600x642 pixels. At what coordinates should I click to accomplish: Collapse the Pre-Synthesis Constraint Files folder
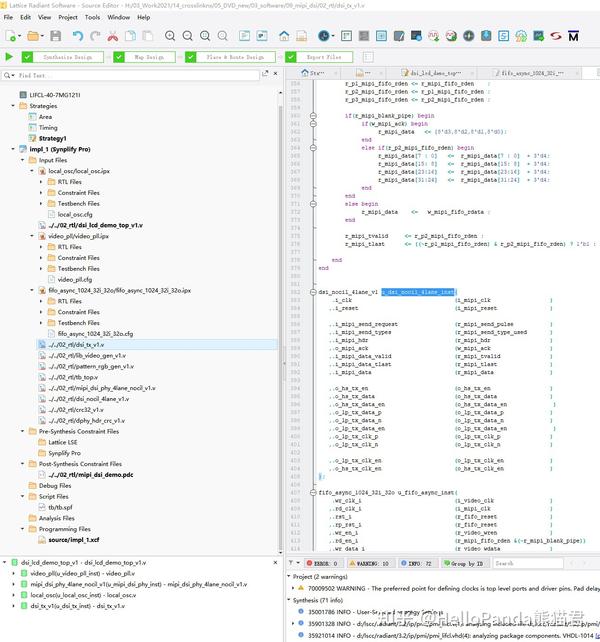(x=23, y=431)
